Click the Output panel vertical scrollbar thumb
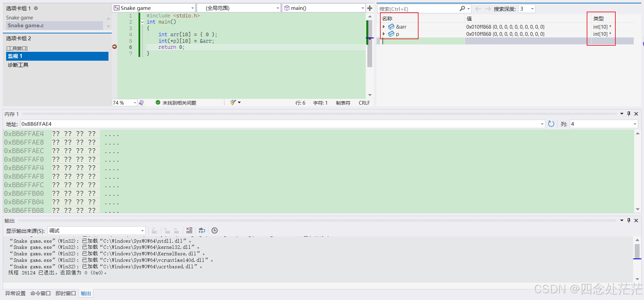 click(x=637, y=251)
